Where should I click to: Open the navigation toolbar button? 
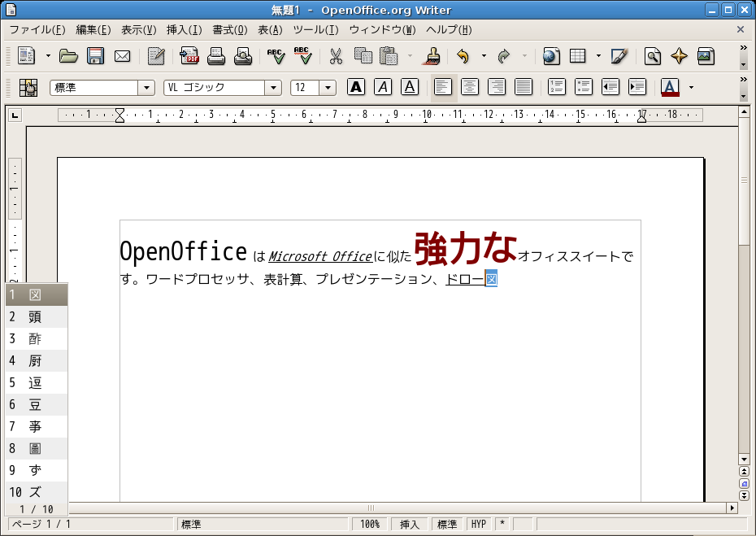[x=744, y=483]
